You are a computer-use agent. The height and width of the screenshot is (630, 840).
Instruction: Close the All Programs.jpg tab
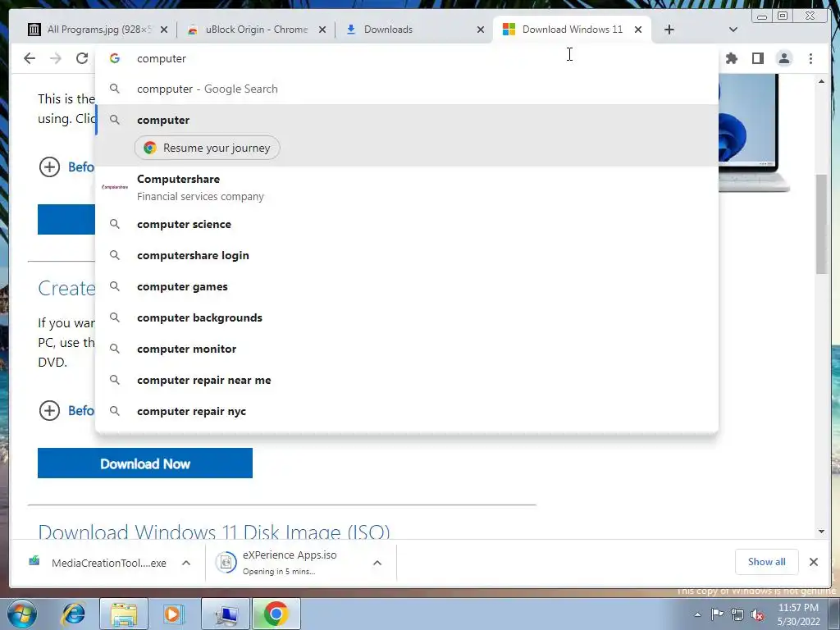[164, 30]
